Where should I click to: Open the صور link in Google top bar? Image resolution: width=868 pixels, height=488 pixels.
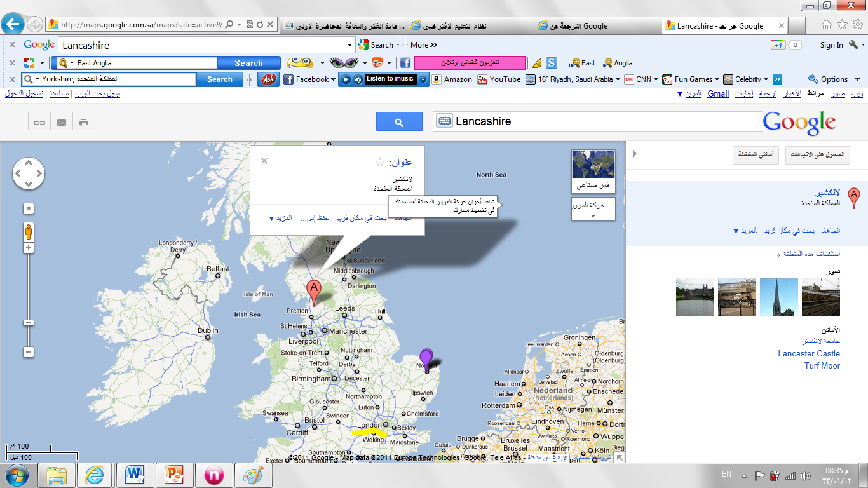838,93
